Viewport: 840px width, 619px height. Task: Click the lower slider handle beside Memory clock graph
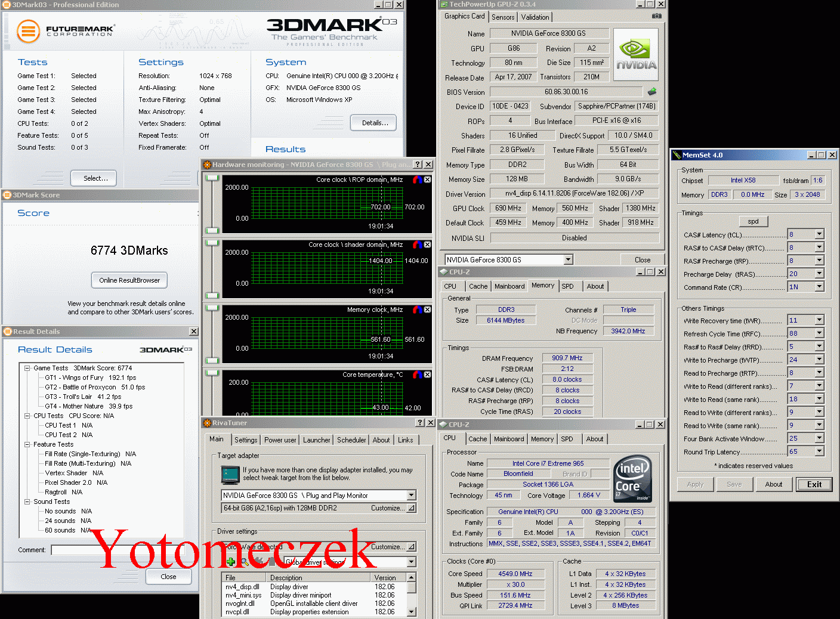click(x=212, y=360)
